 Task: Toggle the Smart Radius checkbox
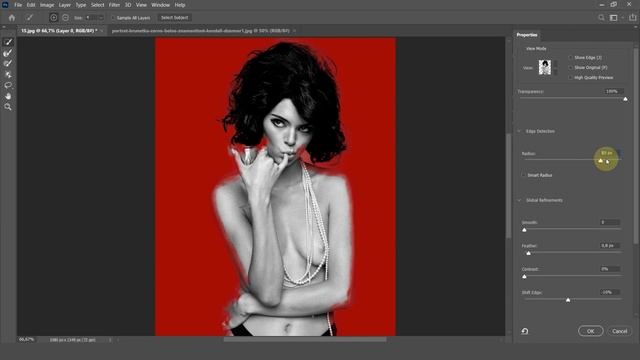524,175
